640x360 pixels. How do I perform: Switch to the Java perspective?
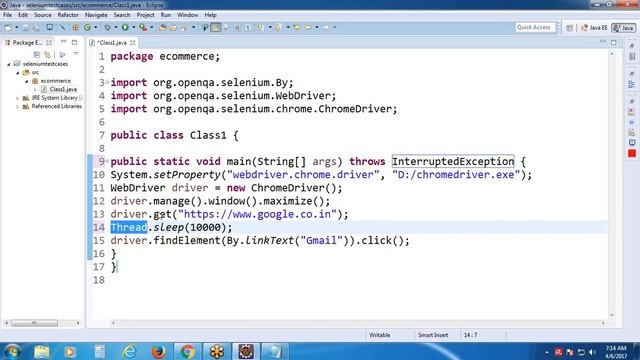click(624, 28)
